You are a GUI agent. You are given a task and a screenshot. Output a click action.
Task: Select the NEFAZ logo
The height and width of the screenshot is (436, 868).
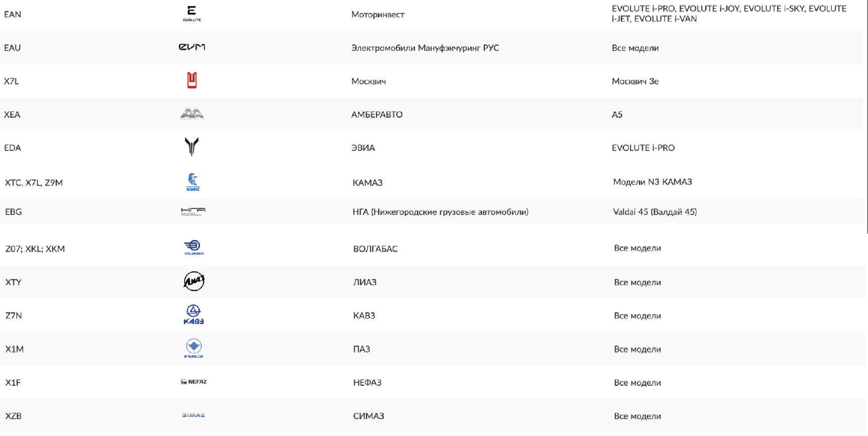[x=194, y=382]
